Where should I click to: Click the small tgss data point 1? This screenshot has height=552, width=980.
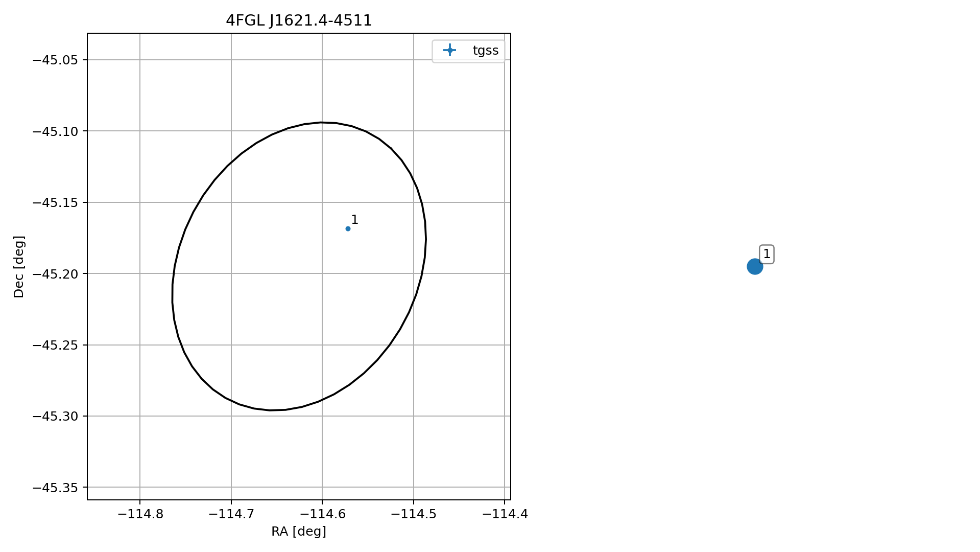pos(348,228)
